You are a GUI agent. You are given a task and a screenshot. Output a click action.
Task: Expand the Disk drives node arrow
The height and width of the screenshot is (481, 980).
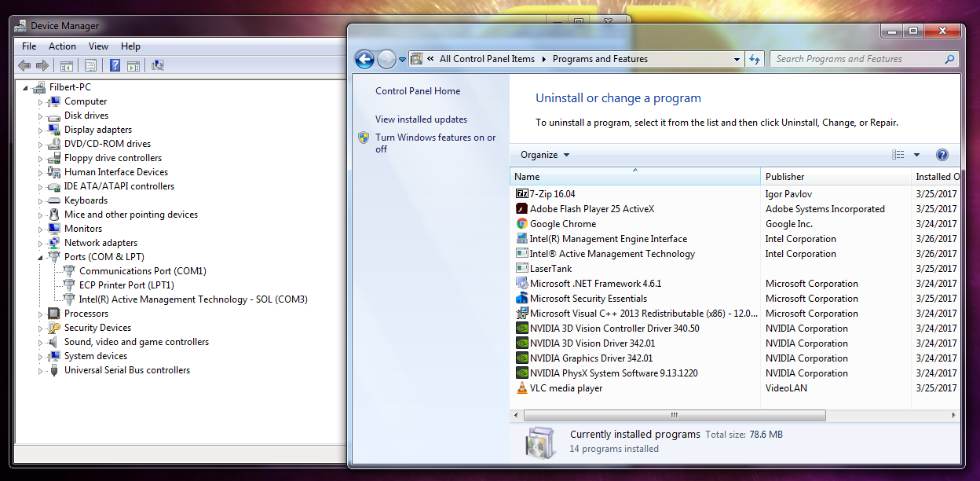[40, 116]
